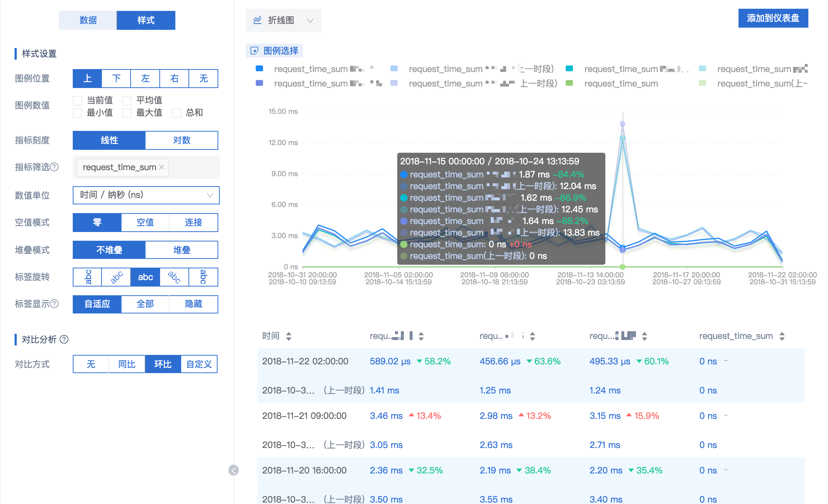The width and height of the screenshot is (828, 504).
Task: Sort by first requ.. column arrows
Action: coord(421,336)
